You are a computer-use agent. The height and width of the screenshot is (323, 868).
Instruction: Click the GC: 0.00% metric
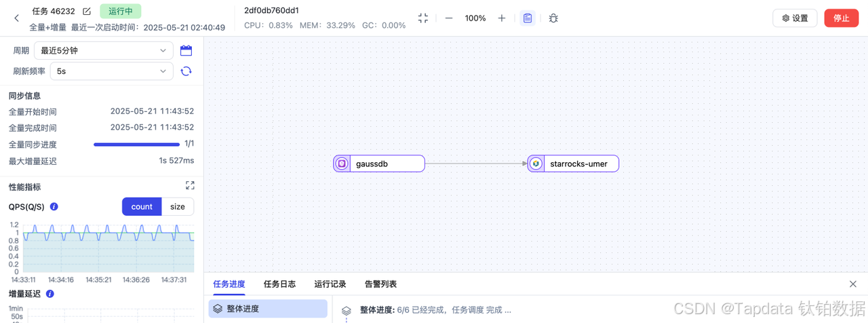383,26
